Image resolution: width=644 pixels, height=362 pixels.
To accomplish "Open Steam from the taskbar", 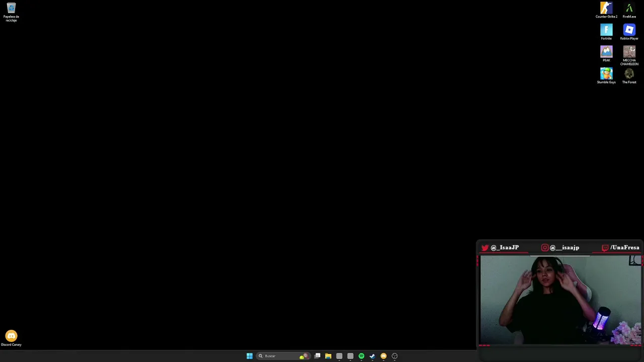I will click(x=372, y=356).
